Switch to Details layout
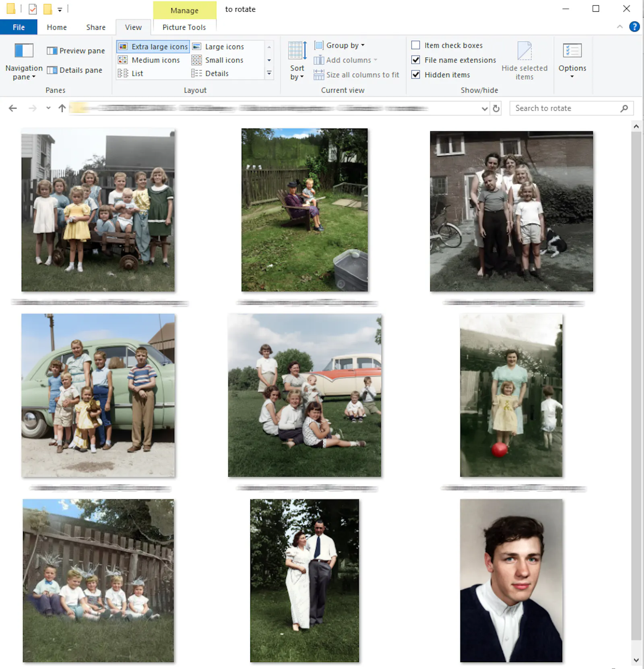Image resolution: width=644 pixels, height=669 pixels. point(210,73)
